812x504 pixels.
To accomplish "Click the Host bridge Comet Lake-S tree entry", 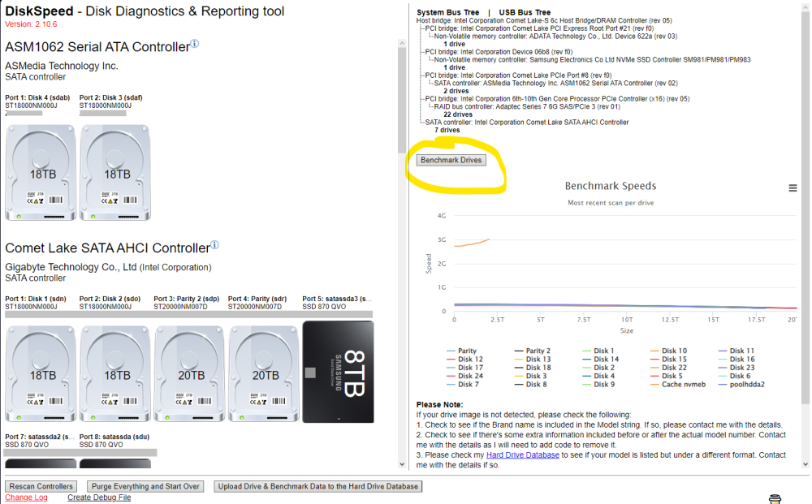I will [544, 21].
